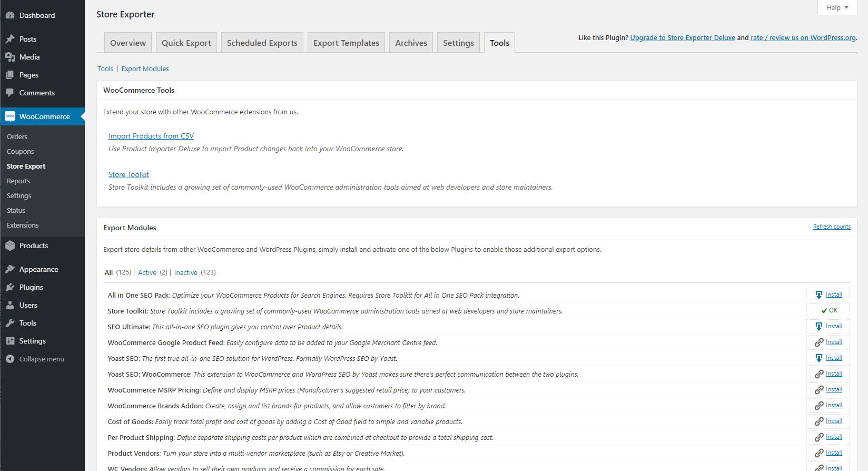Click Import Products from CSV link

(x=151, y=136)
